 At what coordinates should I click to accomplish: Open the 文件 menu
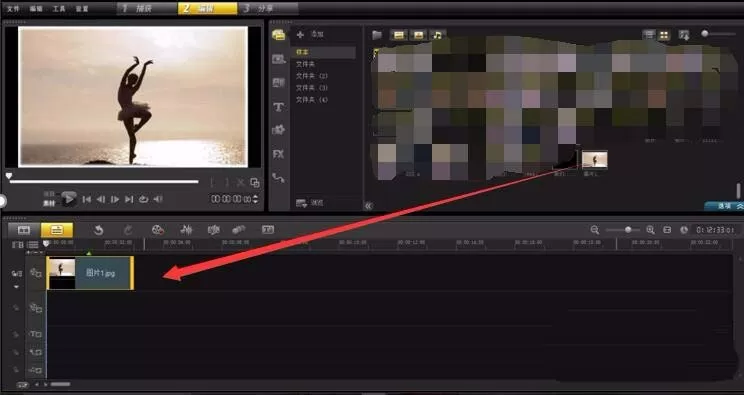[x=13, y=9]
